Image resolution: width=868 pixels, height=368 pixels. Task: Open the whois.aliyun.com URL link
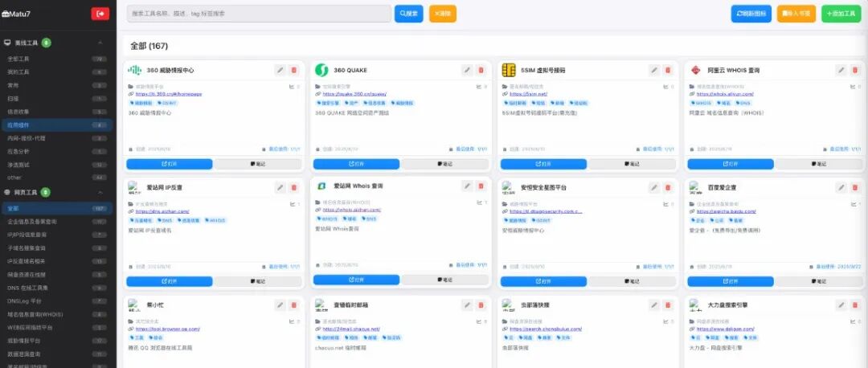tap(722, 94)
